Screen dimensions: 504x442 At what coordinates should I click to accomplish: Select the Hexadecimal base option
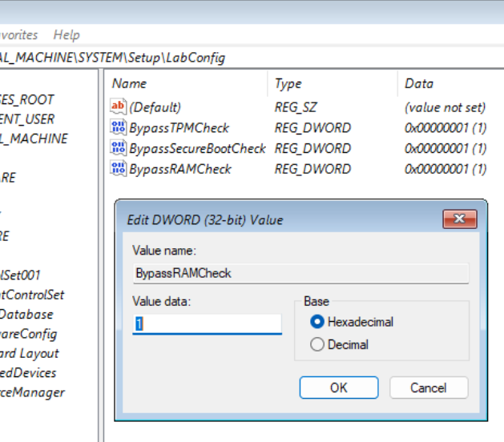click(317, 322)
